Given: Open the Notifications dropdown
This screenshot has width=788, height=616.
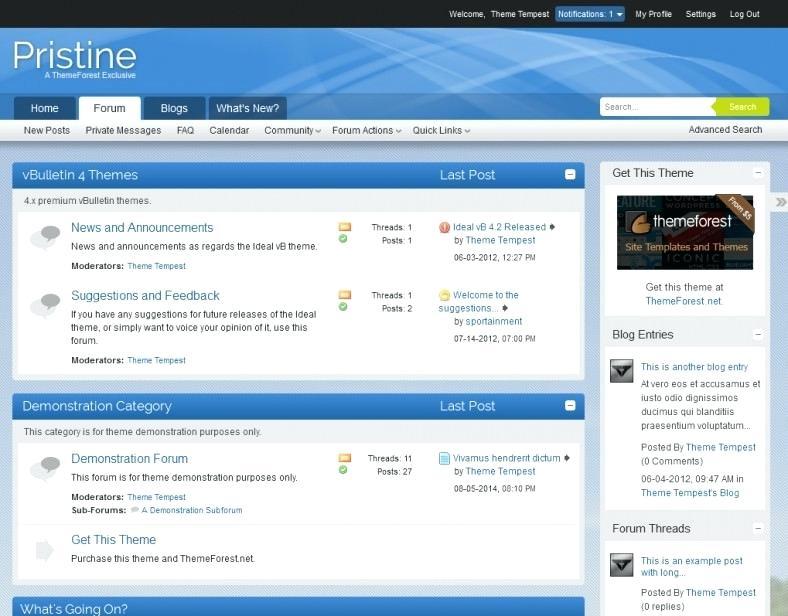Looking at the screenshot, I should coord(590,14).
